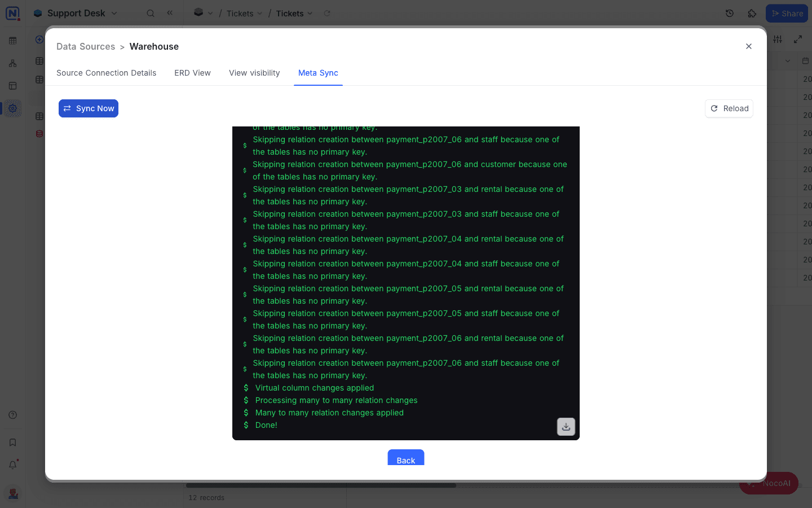Click "Many to many relation changes applied" line
The width and height of the screenshot is (812, 508).
click(329, 413)
